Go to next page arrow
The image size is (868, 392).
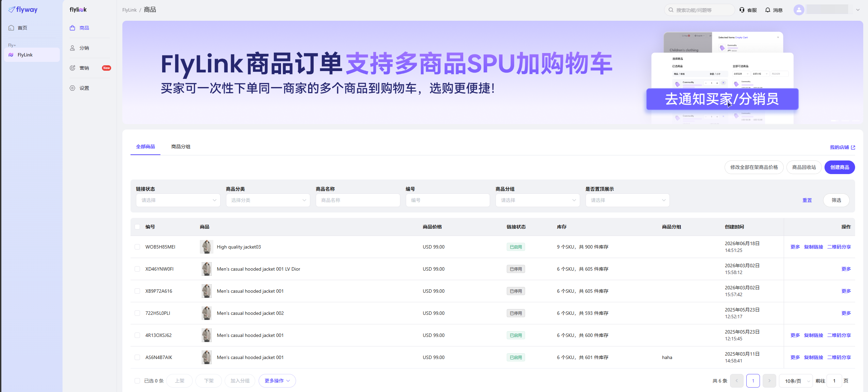point(769,381)
